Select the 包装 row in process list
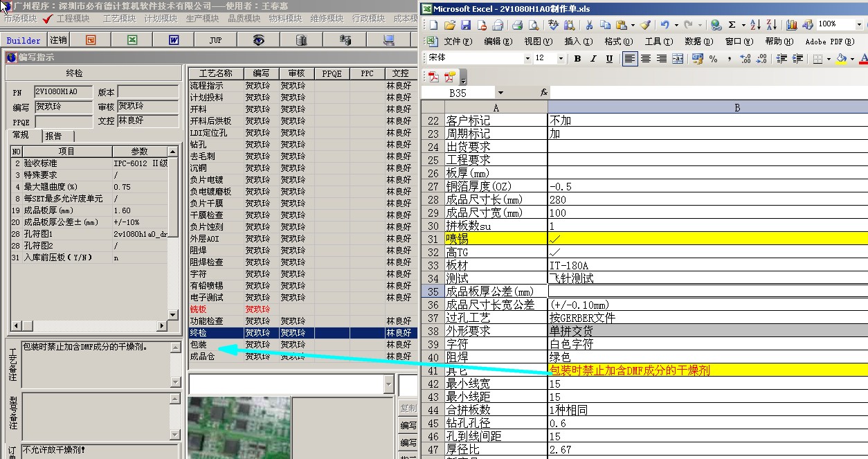 (x=302, y=344)
